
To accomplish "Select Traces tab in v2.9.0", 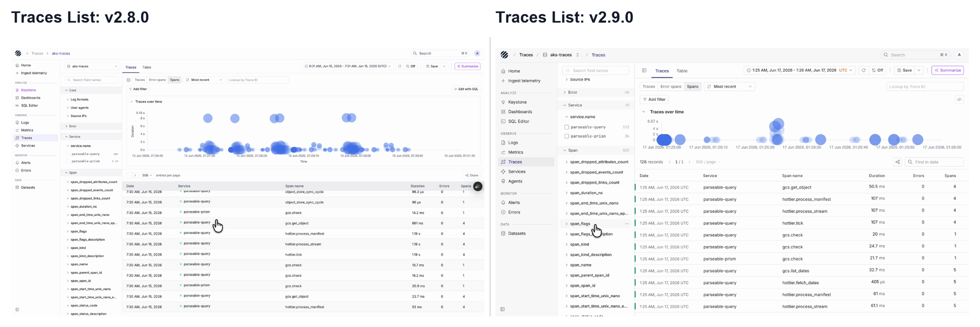I will (x=662, y=71).
